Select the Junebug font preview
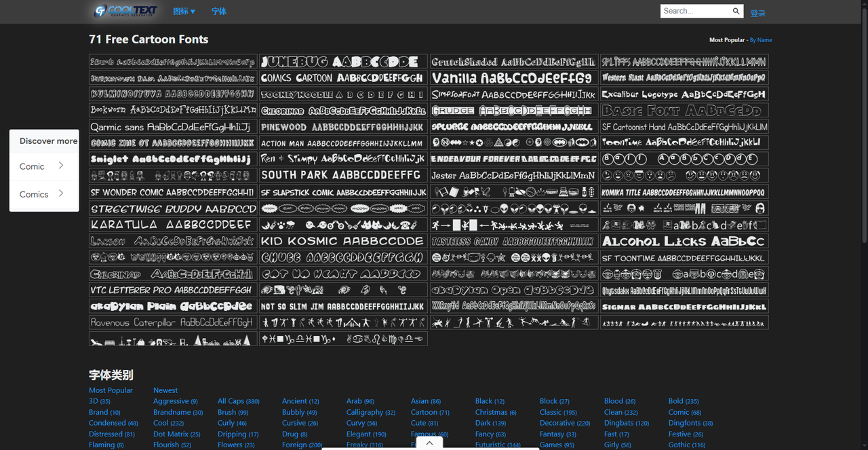Viewport: 868px width, 450px height. click(x=343, y=62)
